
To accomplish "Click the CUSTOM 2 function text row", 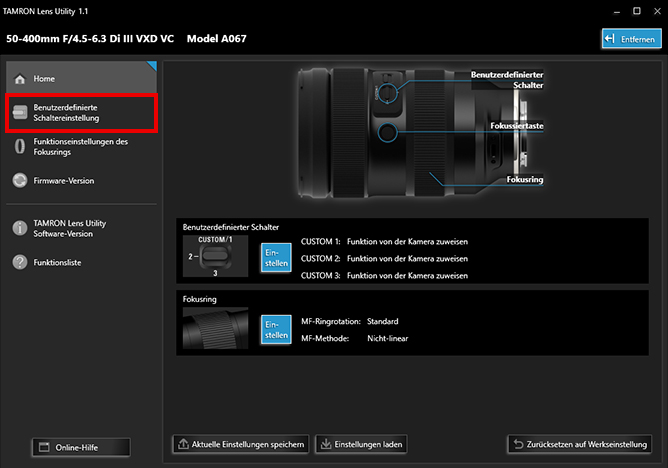I will 384,258.
